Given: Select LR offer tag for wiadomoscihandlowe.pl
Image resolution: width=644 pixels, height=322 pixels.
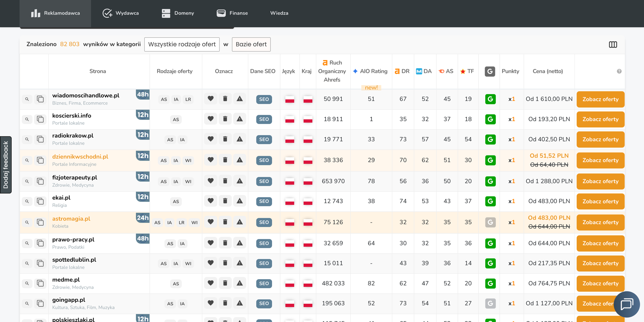Looking at the screenshot, I should pyautogui.click(x=188, y=99).
